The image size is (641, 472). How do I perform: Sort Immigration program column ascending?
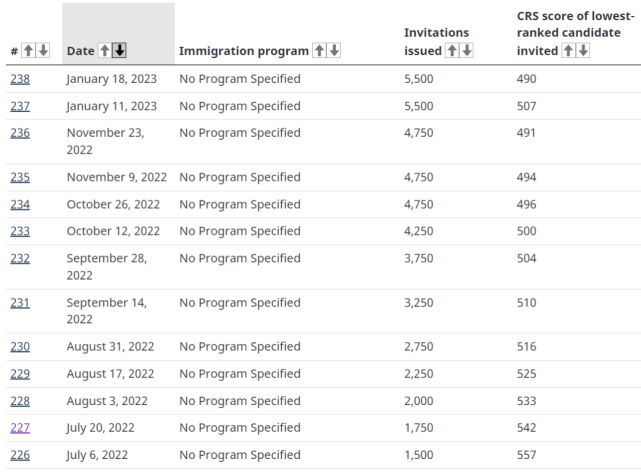(319, 51)
